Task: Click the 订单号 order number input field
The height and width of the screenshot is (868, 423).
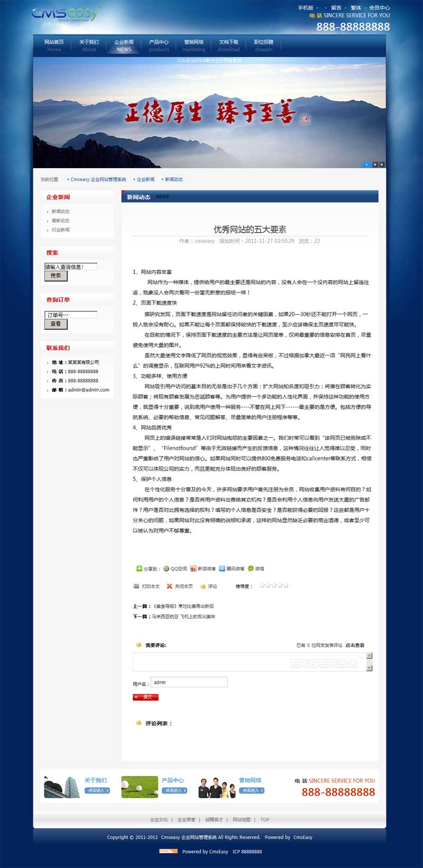Action: point(71,315)
